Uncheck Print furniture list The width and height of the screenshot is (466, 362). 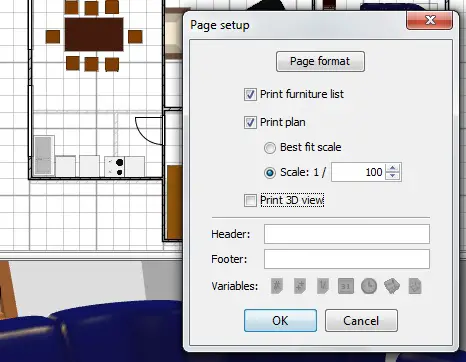point(250,94)
